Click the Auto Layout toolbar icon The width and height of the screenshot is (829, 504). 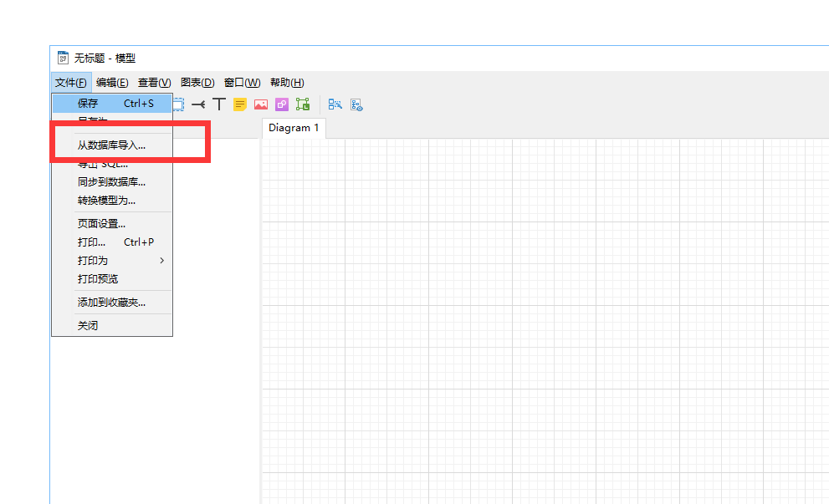[335, 104]
